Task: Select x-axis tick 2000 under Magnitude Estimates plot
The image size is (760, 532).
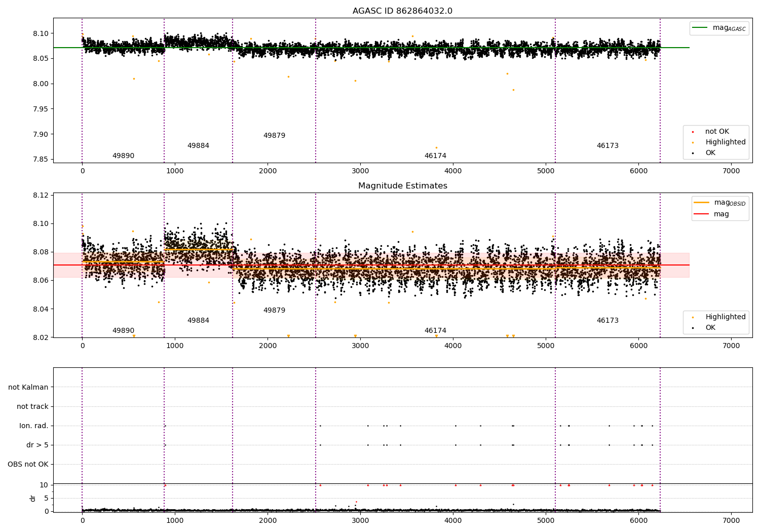Action: (x=268, y=346)
